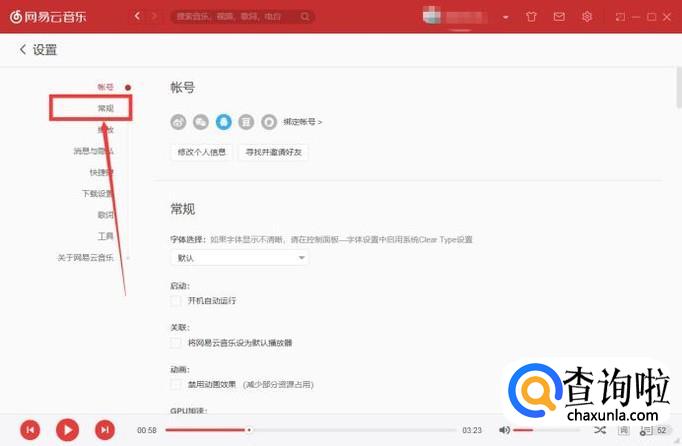Click the WeChat account binding icon

click(x=201, y=122)
